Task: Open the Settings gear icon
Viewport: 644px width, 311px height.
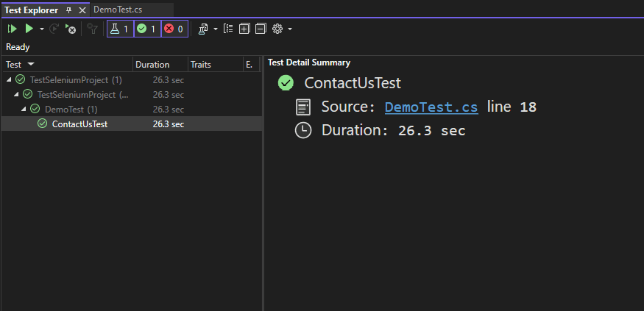Action: click(277, 29)
